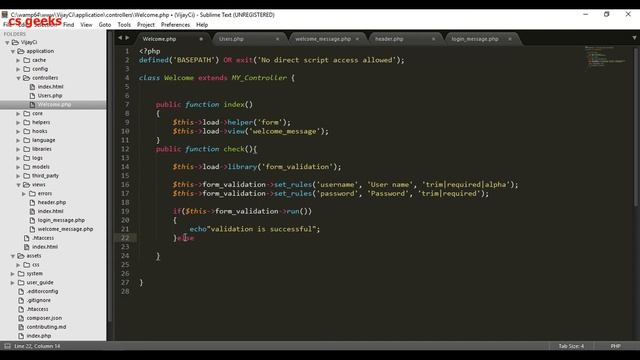Open Users.php in sidebar
This screenshot has width=640, height=360.
click(x=50, y=96)
